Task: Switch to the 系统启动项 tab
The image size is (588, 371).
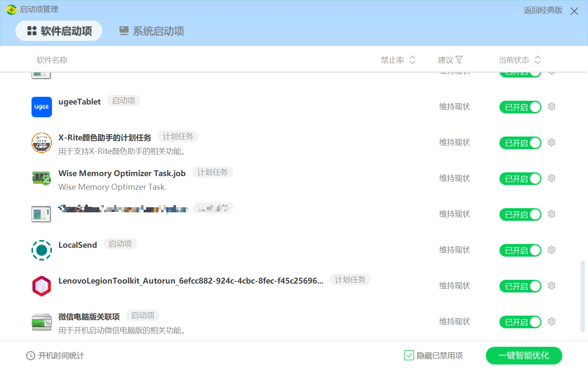Action: [x=152, y=31]
